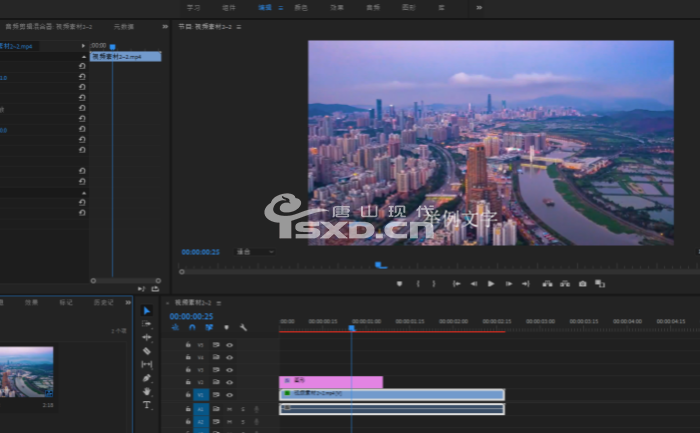
Task: Select the Selection tool arrow
Action: tap(146, 310)
